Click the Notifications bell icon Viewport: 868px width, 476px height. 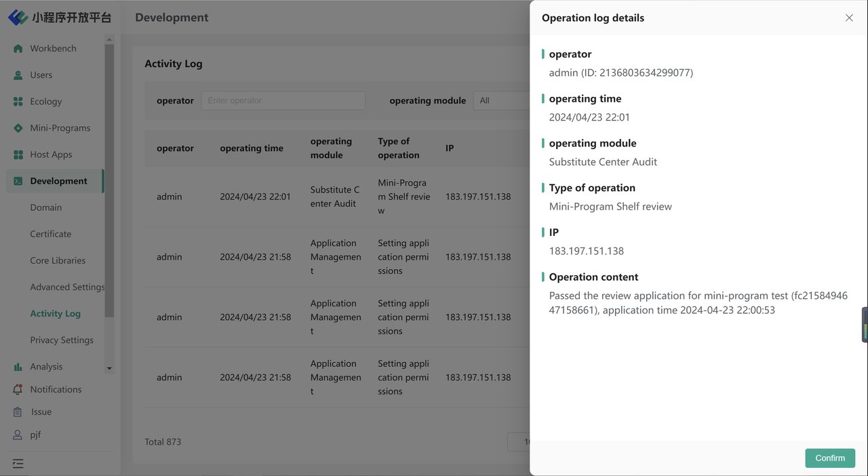18,390
